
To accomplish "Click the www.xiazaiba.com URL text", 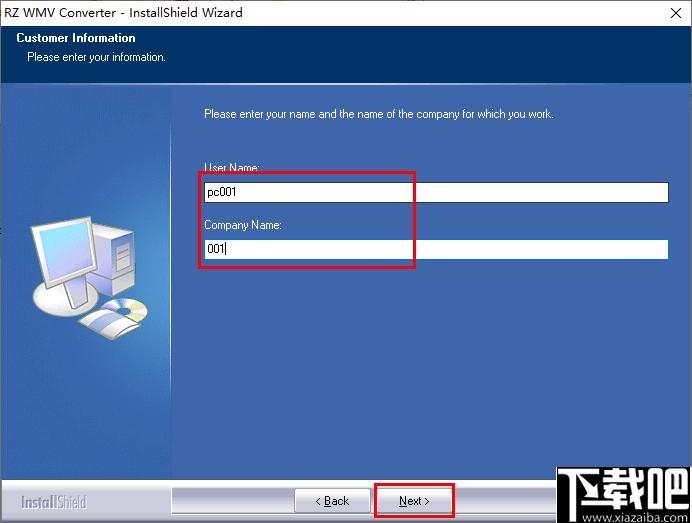I will (635, 517).
